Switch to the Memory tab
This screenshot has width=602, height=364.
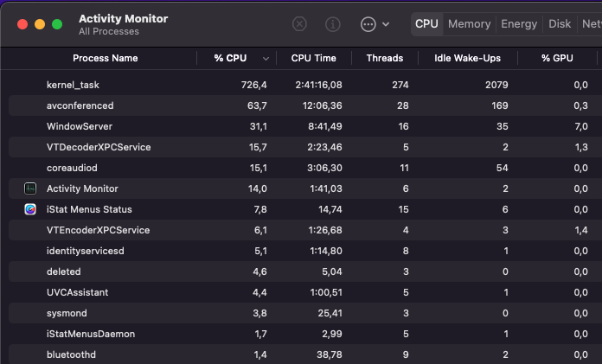pyautogui.click(x=469, y=24)
